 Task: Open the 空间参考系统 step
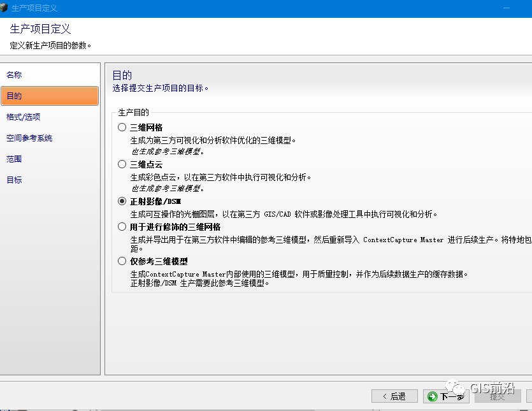pos(29,138)
